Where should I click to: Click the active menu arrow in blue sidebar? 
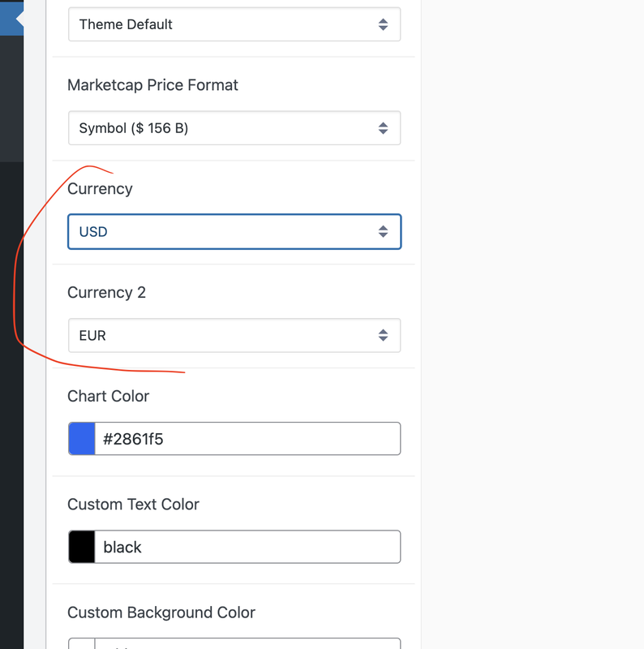19,19
